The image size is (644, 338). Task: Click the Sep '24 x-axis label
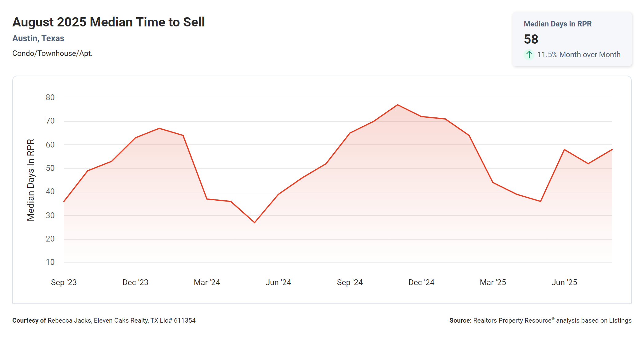[350, 282]
